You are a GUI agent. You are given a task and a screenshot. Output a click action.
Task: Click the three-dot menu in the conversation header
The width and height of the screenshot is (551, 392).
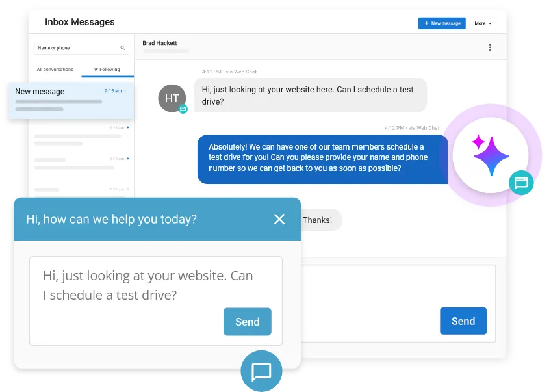point(491,47)
